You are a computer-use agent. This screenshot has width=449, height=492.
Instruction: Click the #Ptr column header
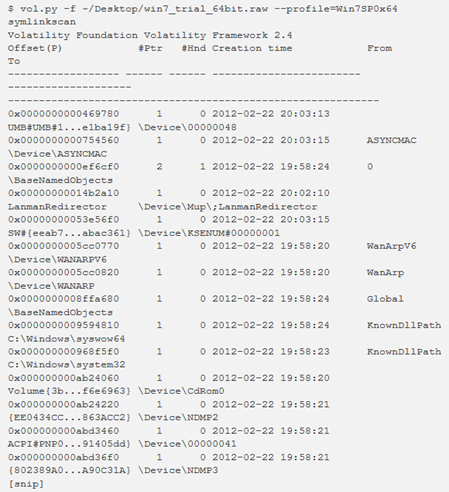150,49
